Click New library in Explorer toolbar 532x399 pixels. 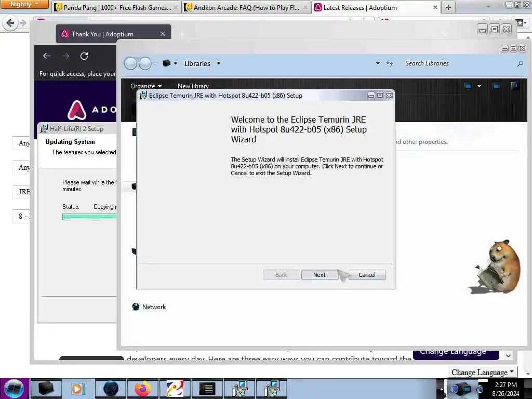pyautogui.click(x=193, y=86)
